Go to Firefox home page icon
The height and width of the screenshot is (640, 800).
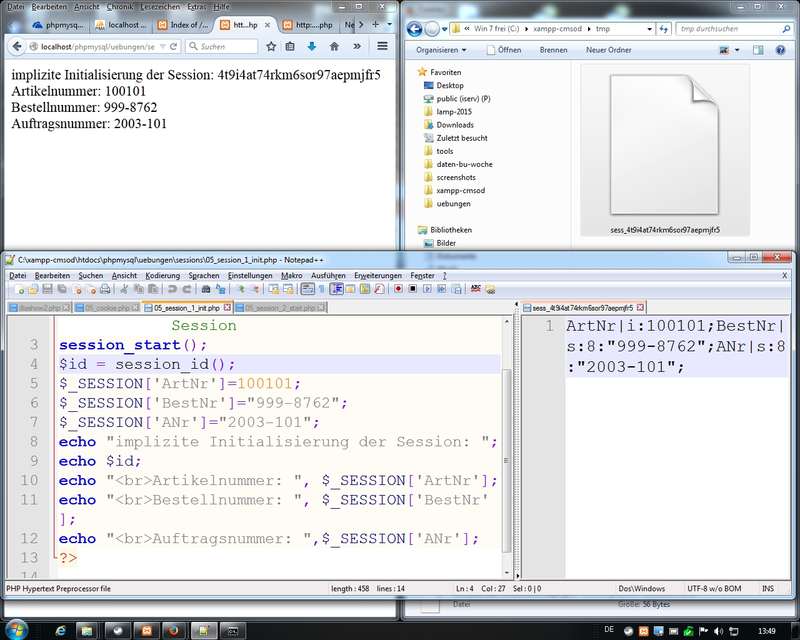333,46
